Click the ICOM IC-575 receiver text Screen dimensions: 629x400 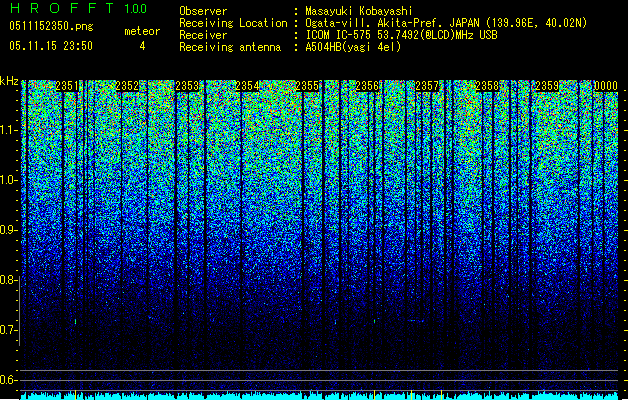click(x=401, y=35)
